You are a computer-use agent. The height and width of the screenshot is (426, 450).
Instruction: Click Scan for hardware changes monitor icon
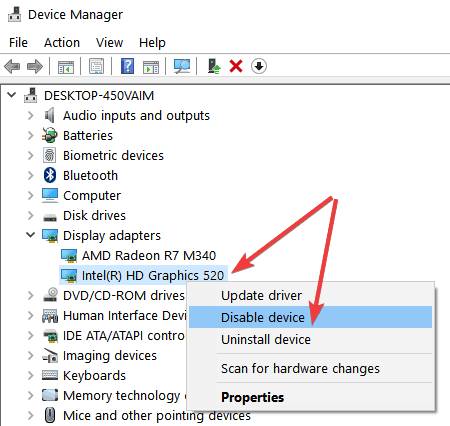182,66
